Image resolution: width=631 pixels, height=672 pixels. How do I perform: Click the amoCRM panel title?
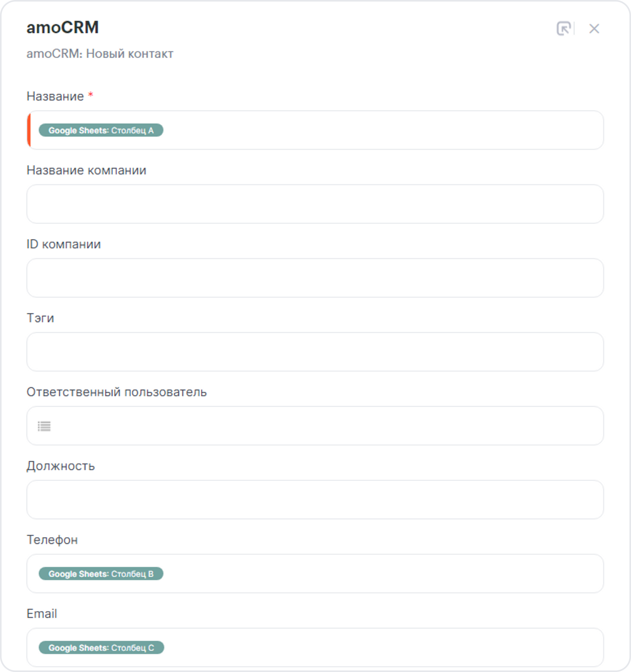(63, 27)
